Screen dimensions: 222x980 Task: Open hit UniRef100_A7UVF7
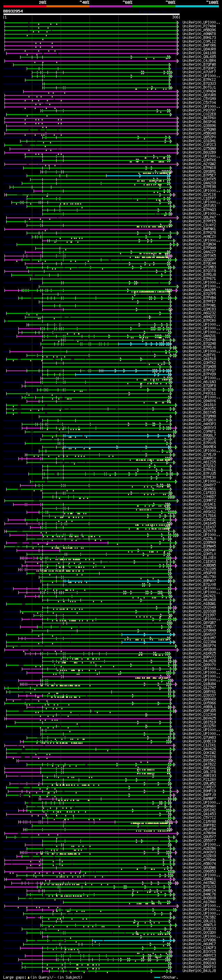(199, 72)
